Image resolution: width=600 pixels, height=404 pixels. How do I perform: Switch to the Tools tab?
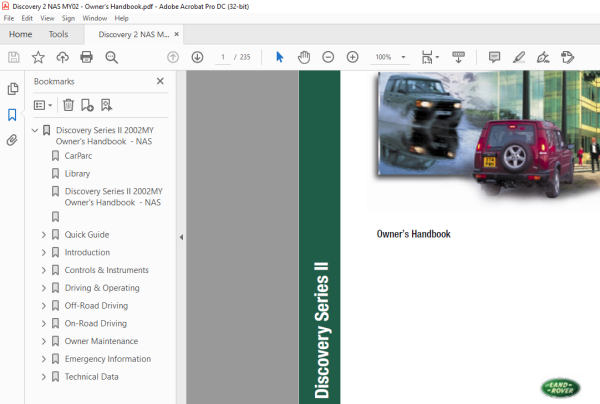pyautogui.click(x=58, y=34)
